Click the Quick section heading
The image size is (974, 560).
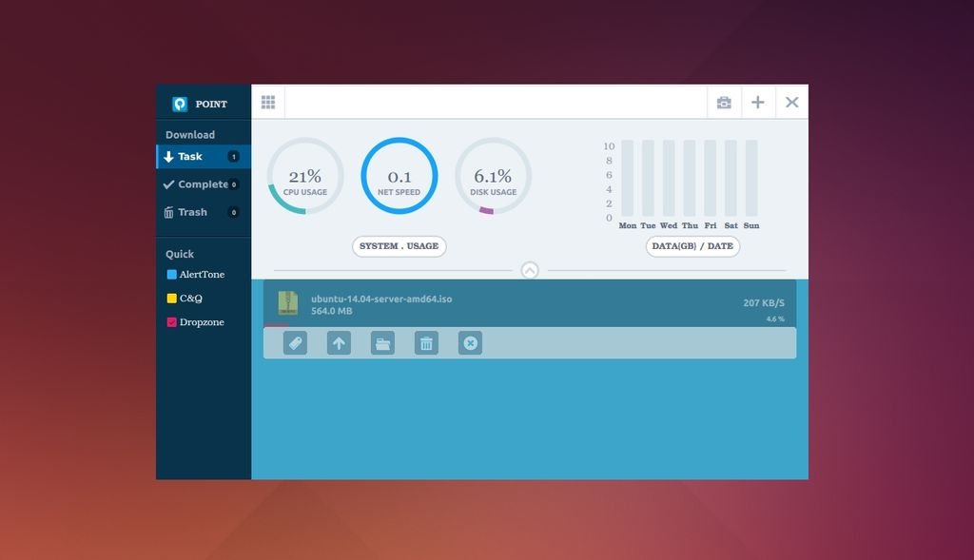pos(180,254)
